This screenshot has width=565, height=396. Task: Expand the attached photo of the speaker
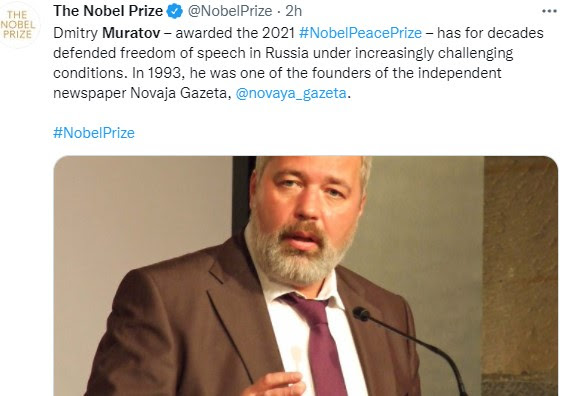tap(306, 276)
